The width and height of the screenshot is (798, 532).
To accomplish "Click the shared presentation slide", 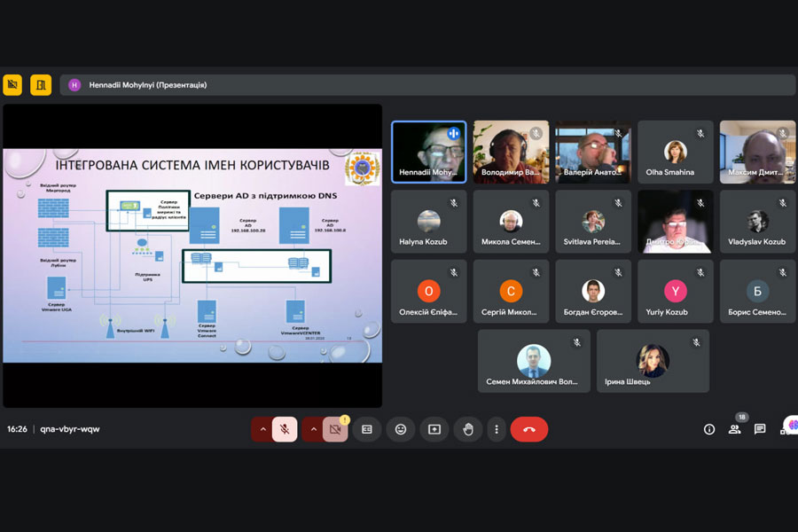I will (192, 255).
